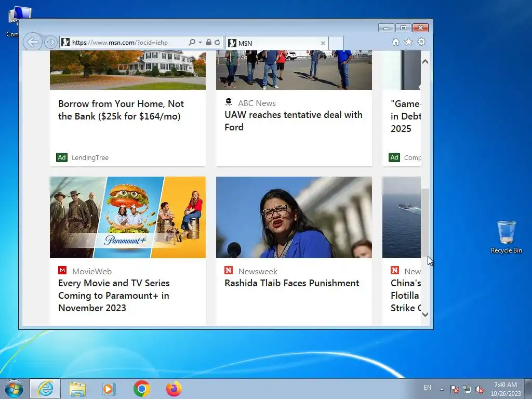Open Action Center flag icon
The width and height of the screenshot is (532, 399).
click(454, 389)
